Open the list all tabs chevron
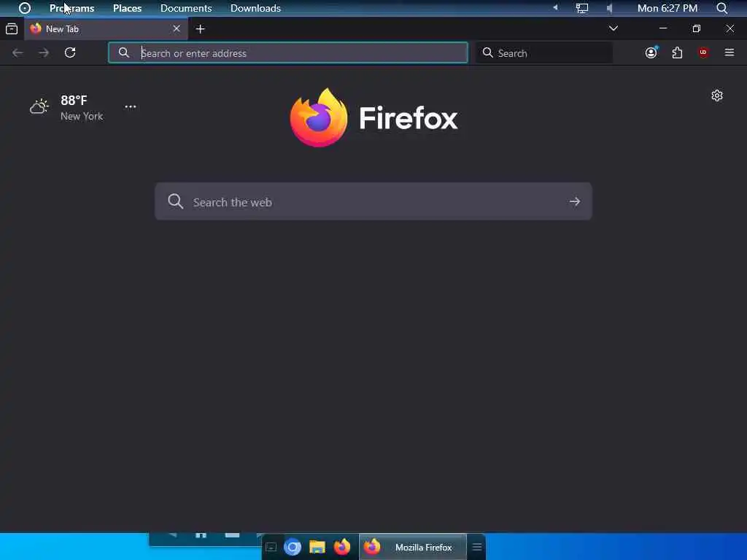 pos(613,28)
